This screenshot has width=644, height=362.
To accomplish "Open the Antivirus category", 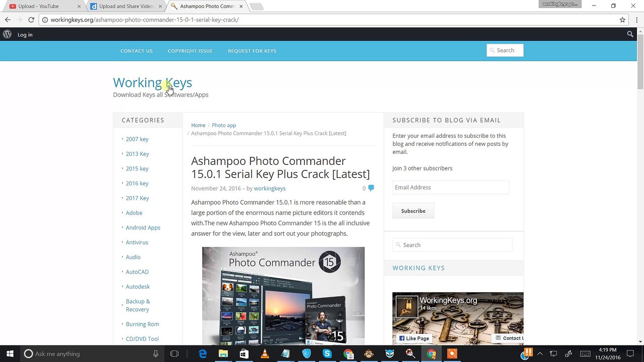I will click(x=137, y=242).
